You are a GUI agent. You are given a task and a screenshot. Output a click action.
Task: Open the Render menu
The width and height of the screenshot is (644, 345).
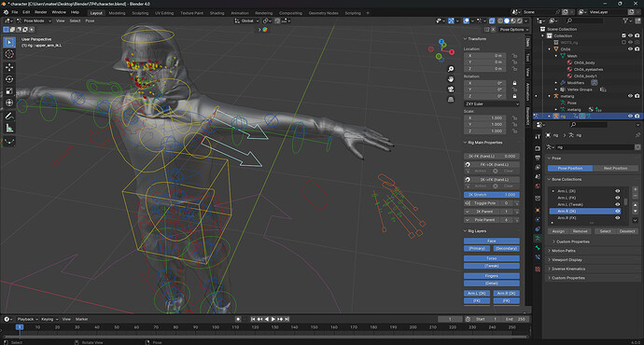pos(41,12)
